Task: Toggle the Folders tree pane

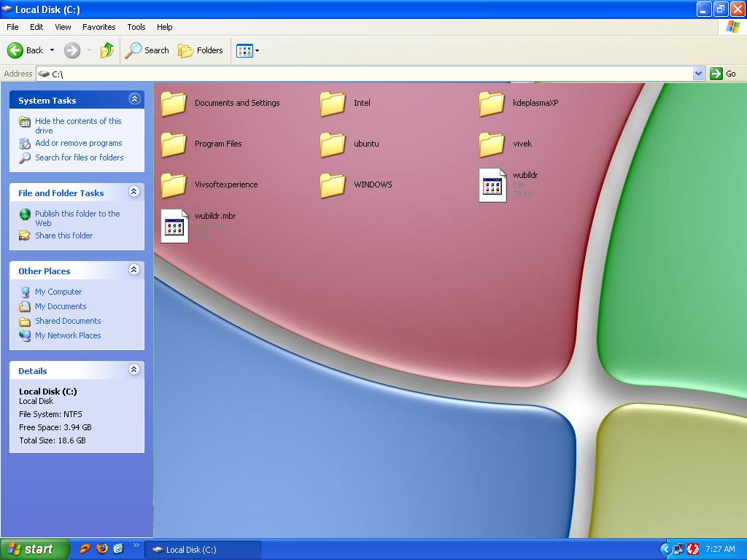Action: pos(201,50)
